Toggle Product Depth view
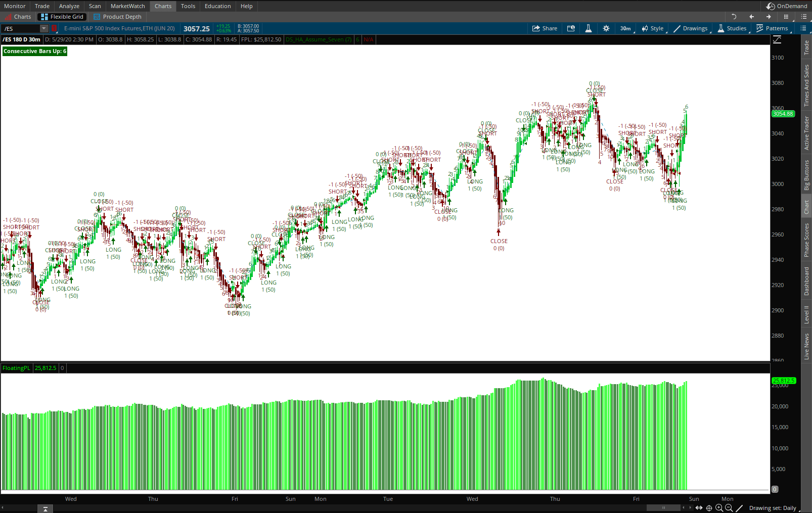812x513 pixels. point(118,16)
